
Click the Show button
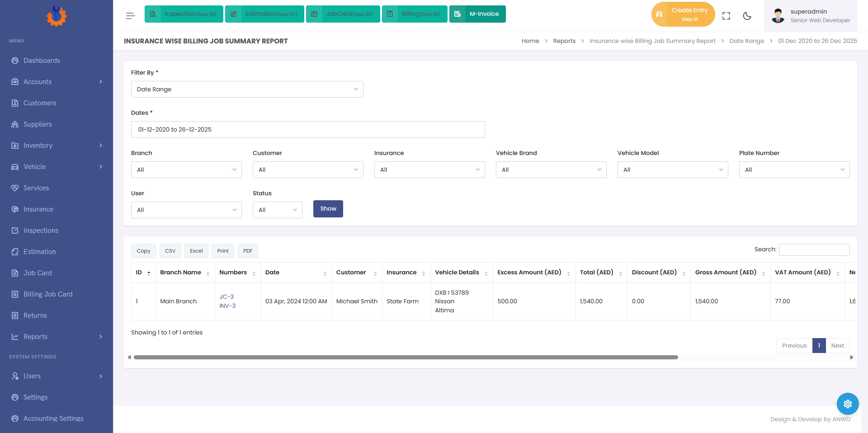[328, 209]
